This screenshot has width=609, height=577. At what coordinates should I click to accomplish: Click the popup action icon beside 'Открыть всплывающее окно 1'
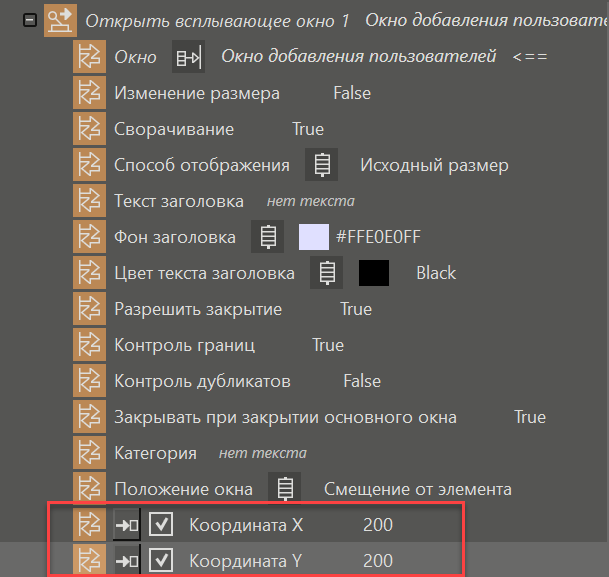(x=61, y=21)
